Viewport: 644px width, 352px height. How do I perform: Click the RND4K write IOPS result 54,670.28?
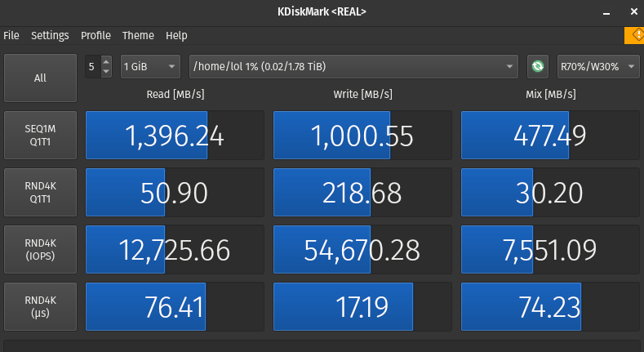[362, 250]
